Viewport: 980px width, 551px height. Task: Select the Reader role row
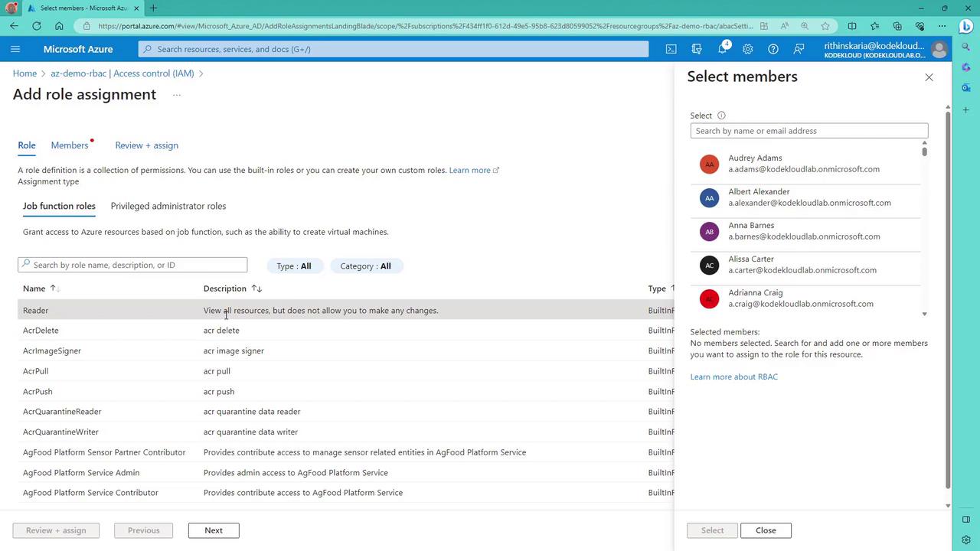pos(345,310)
